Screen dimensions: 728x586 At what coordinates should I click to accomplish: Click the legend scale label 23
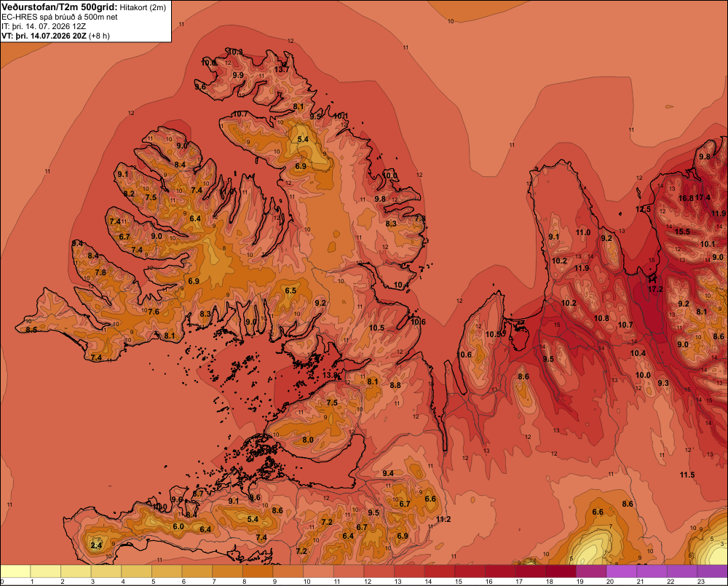pyautogui.click(x=701, y=582)
